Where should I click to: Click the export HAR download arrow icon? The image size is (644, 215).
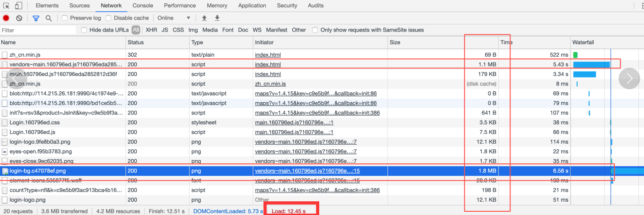pos(217,18)
